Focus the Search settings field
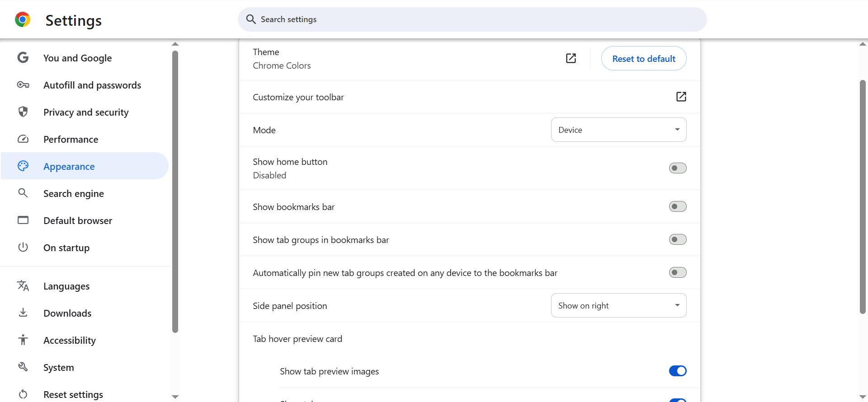The width and height of the screenshot is (868, 402). point(472,19)
